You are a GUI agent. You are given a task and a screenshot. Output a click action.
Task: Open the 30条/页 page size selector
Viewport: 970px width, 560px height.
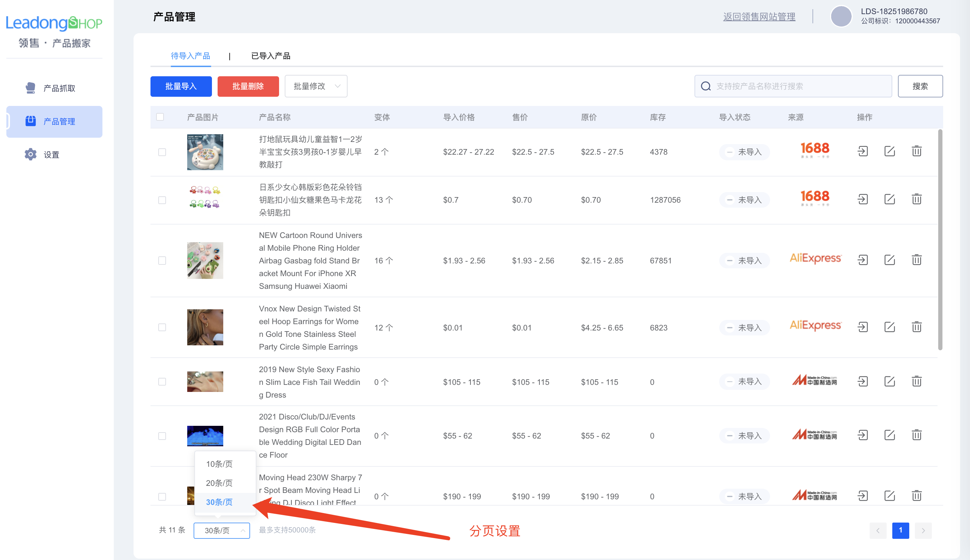(221, 530)
